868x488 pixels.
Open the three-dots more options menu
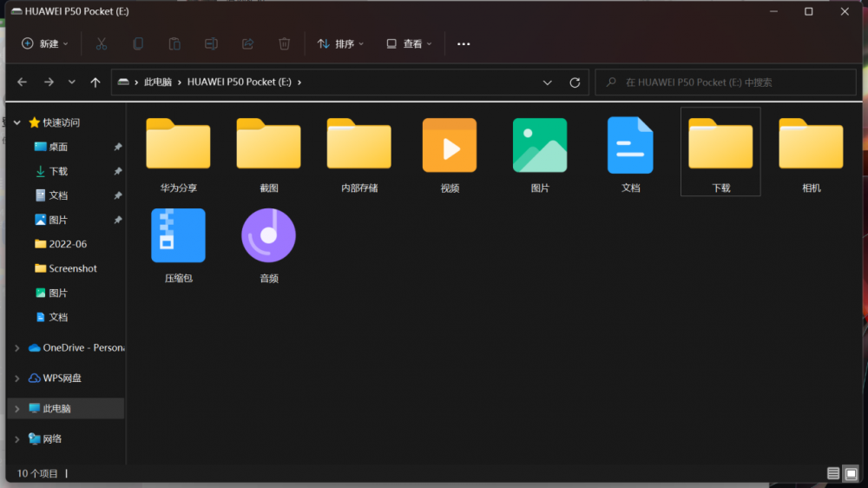[464, 43]
